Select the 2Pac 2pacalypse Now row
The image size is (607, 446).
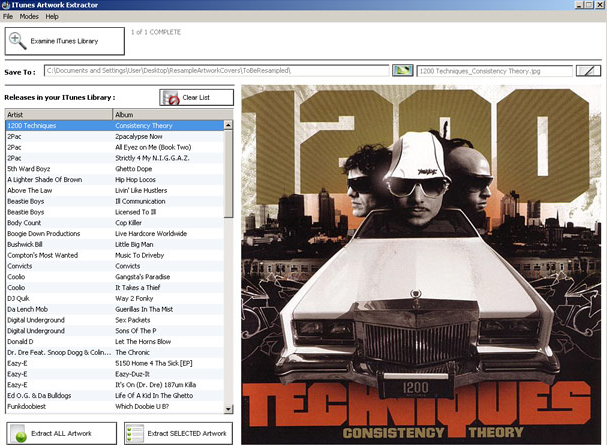[114, 136]
